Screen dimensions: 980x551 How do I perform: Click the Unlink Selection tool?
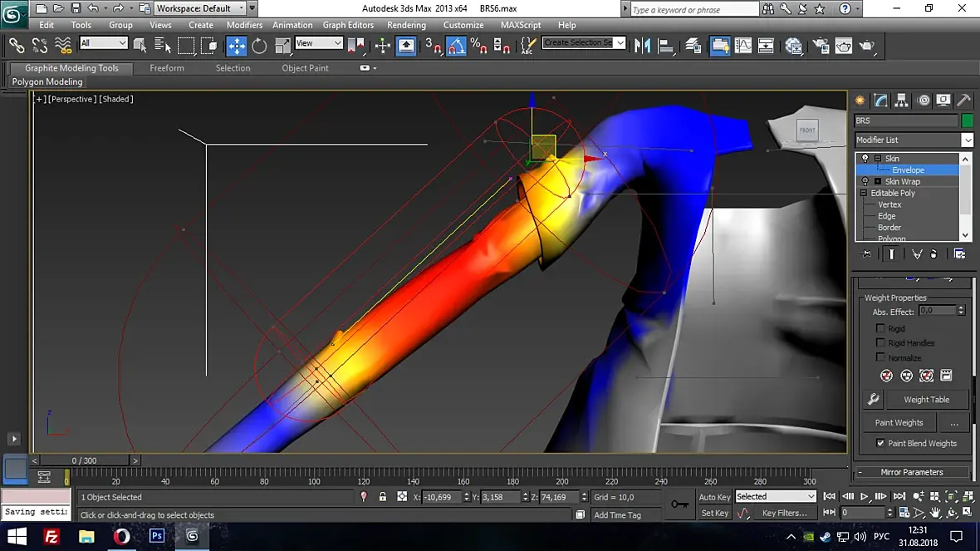39,46
